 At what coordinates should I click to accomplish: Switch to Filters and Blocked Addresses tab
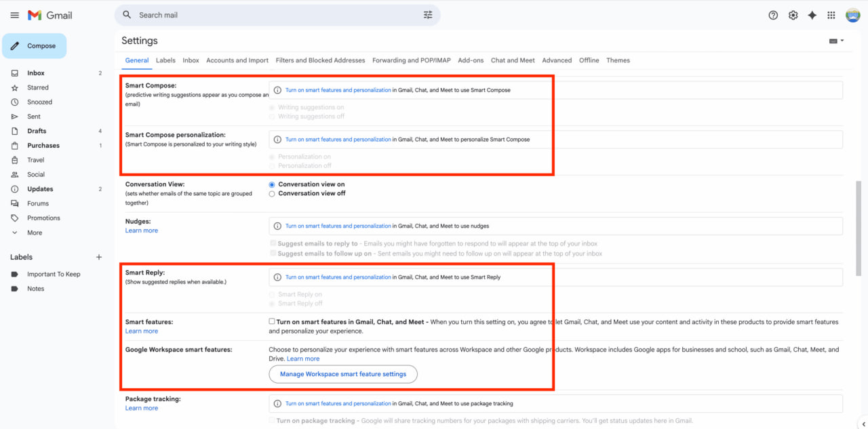(x=320, y=60)
